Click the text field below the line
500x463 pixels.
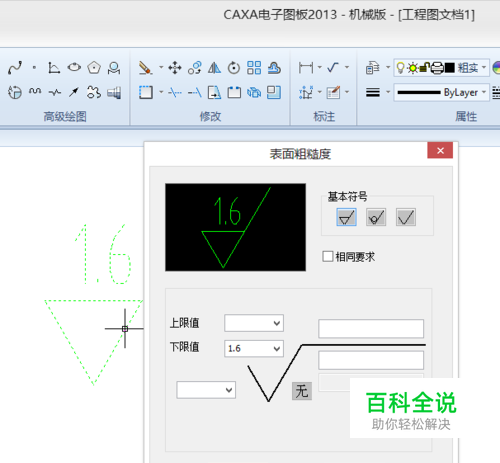pos(371,360)
